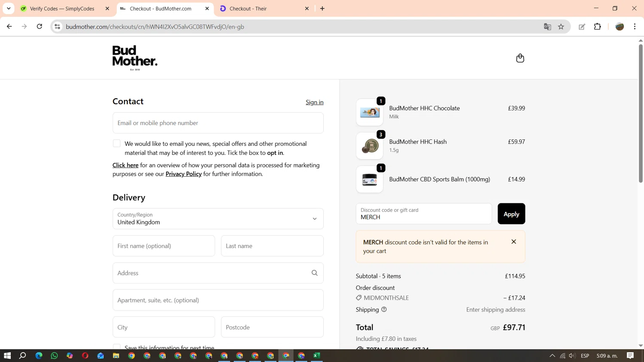Click the Postcode input field

point(272,327)
